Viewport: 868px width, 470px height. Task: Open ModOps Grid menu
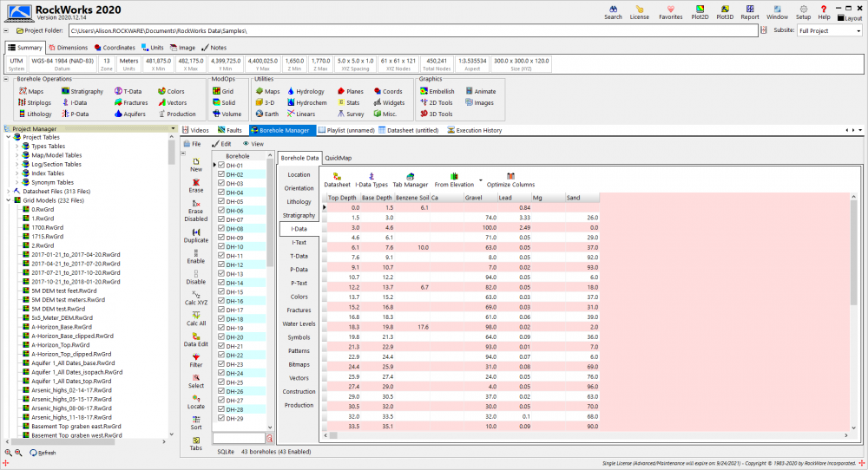click(x=223, y=91)
